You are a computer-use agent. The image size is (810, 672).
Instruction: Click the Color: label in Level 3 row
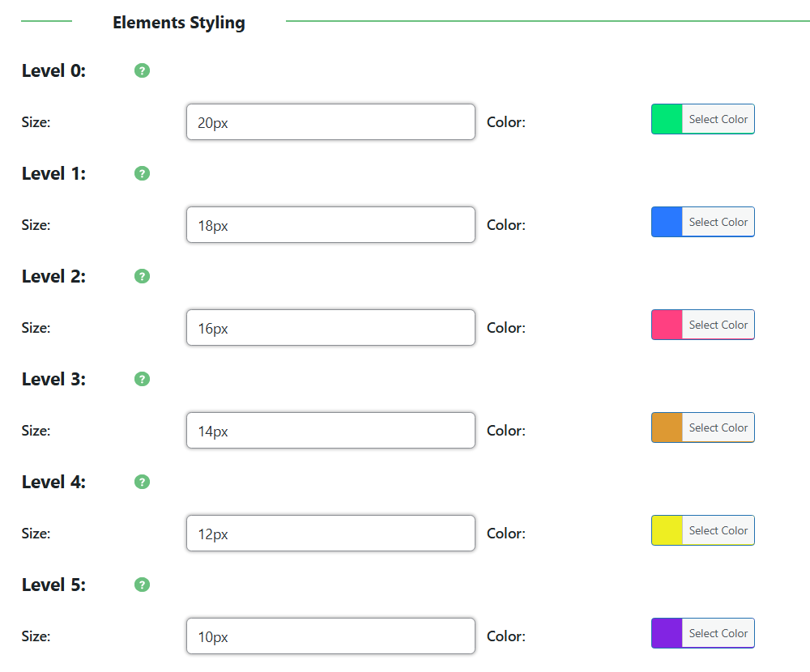[505, 431]
